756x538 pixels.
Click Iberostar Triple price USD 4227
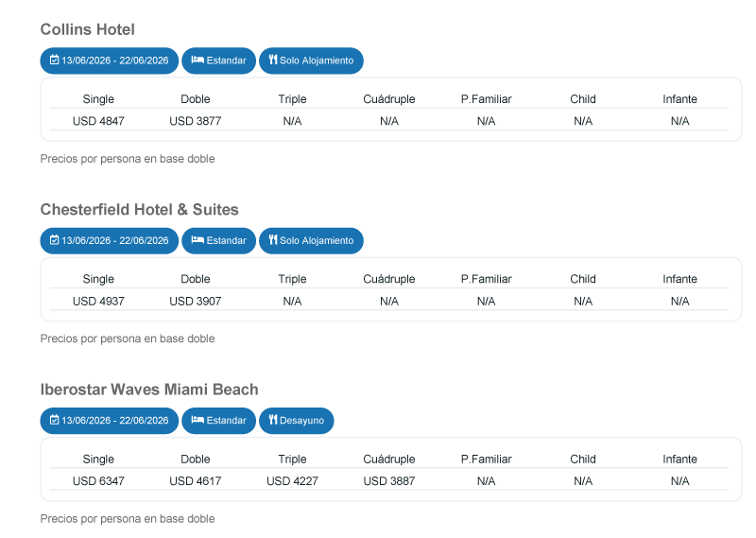(x=292, y=481)
